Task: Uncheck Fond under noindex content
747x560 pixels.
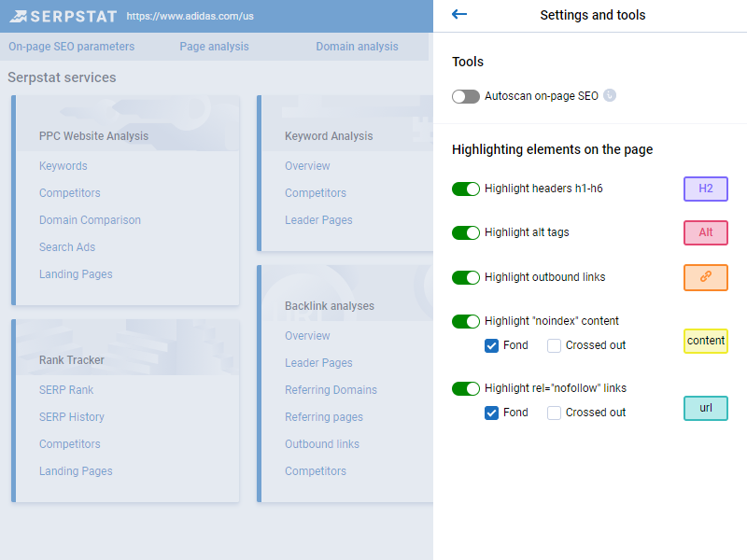Action: (x=491, y=345)
